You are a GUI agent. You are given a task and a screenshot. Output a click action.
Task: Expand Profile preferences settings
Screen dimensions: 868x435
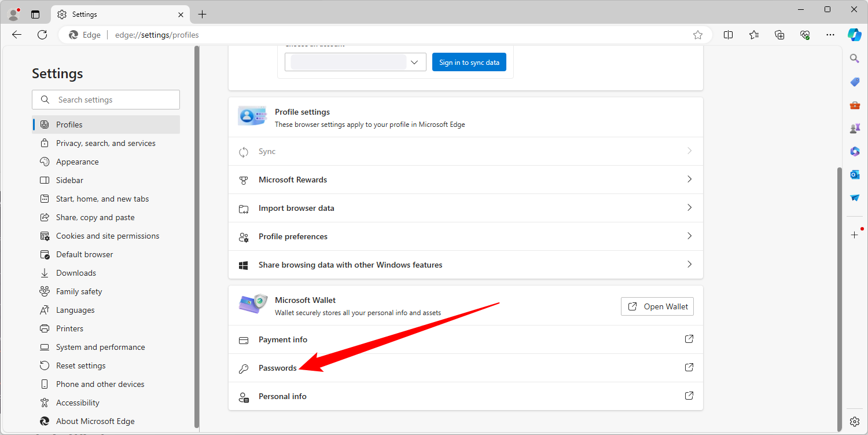pos(465,236)
